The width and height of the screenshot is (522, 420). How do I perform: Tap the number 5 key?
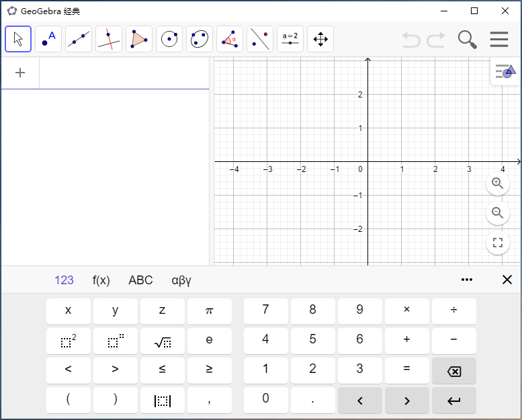click(313, 341)
